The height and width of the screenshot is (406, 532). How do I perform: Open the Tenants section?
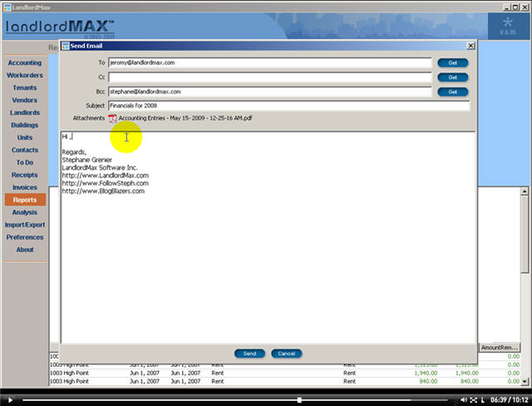click(25, 87)
